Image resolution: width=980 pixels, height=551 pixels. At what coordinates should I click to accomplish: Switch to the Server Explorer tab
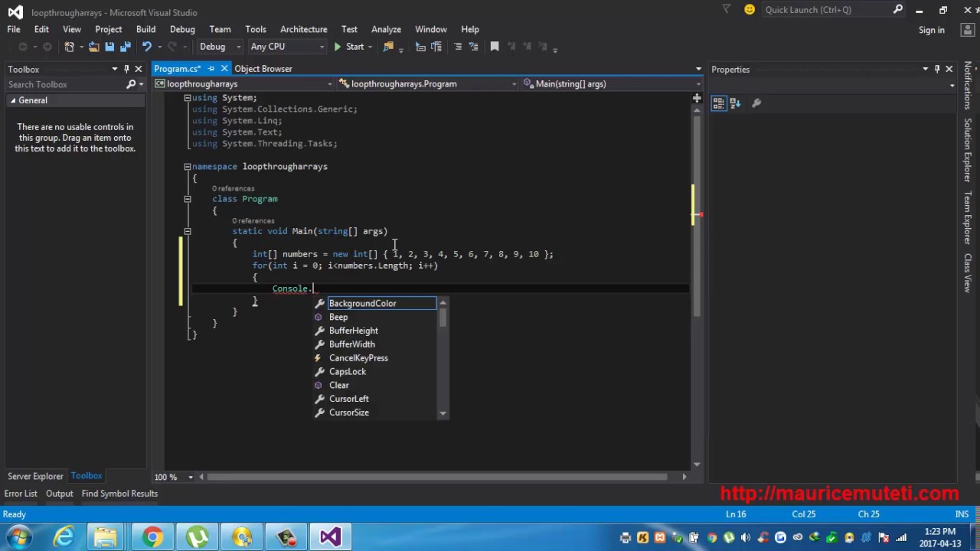pyautogui.click(x=35, y=476)
